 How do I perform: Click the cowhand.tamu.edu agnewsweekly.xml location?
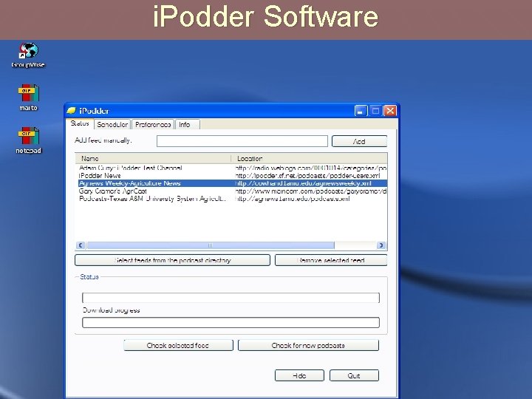click(x=304, y=183)
